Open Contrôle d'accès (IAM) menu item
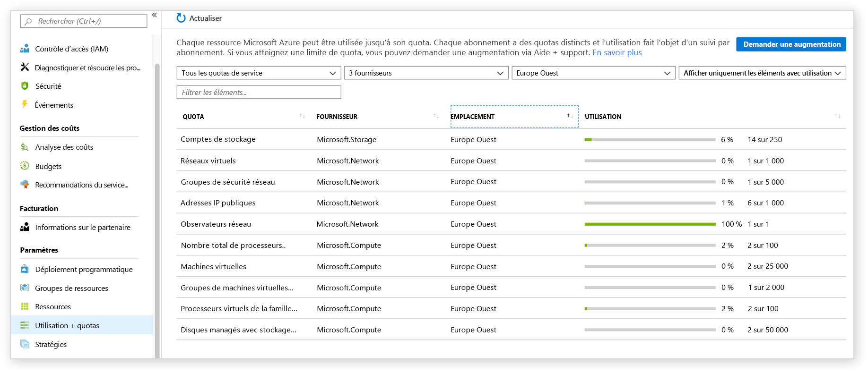Screen dimensions: 868x373 pos(72,49)
